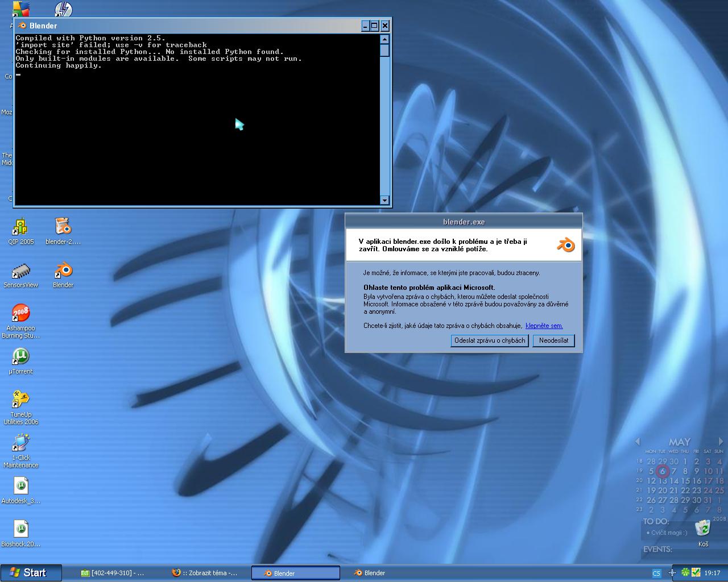728x582 pixels.
Task: Click the 'EVENTS:' heading in widget
Action: tap(658, 549)
